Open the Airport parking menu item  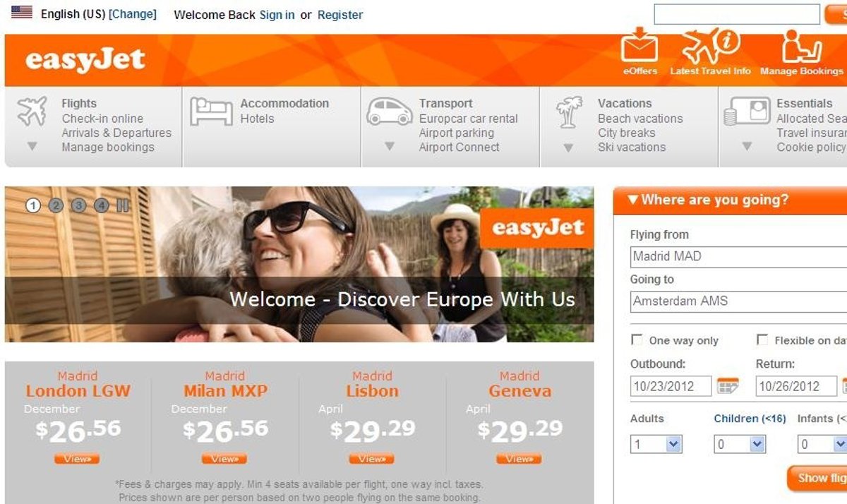tap(457, 133)
